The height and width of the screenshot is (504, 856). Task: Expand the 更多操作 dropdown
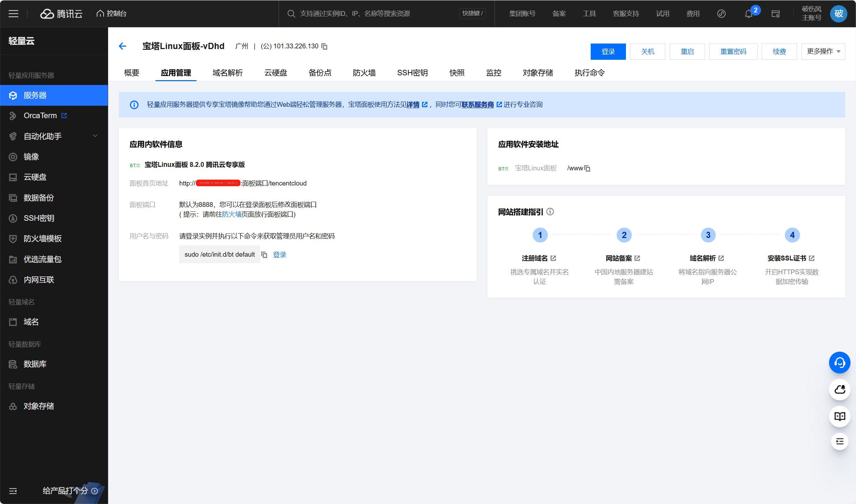point(823,51)
